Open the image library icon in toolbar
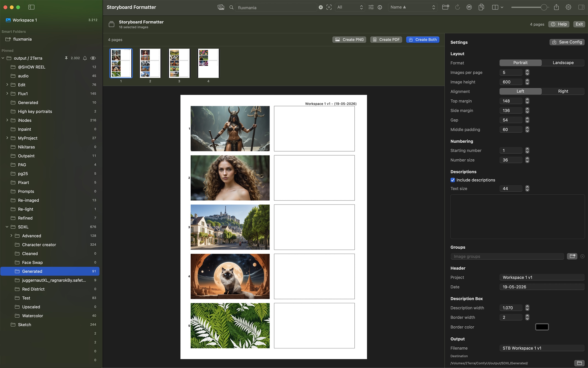The height and width of the screenshot is (368, 588). (x=221, y=7)
